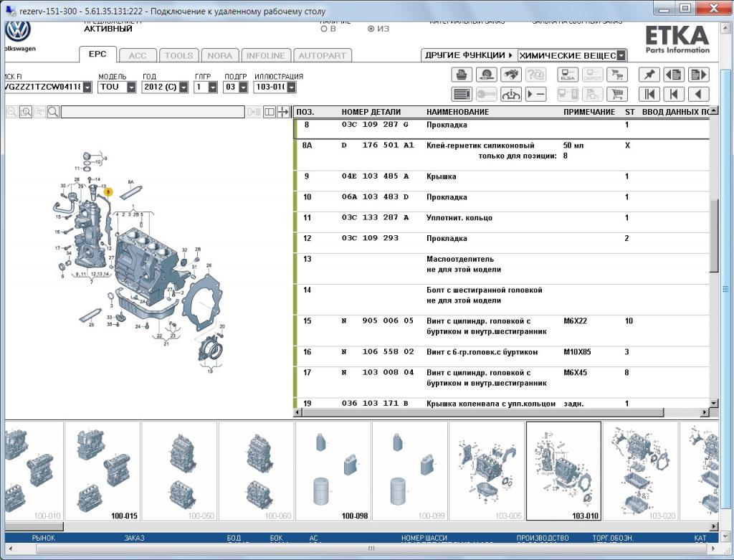This screenshot has width=734, height=560.
Task: Click the single-bar back arrow icon
Action: [x=674, y=94]
